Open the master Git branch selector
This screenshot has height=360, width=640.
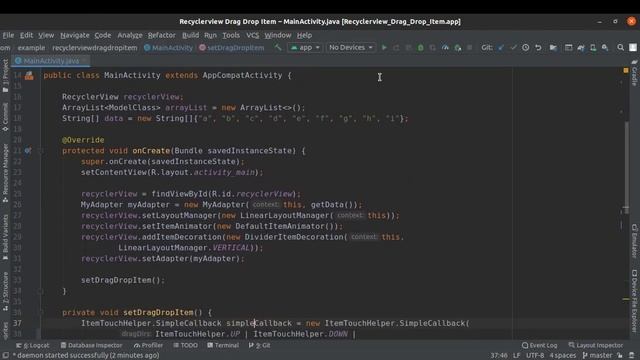[597, 356]
